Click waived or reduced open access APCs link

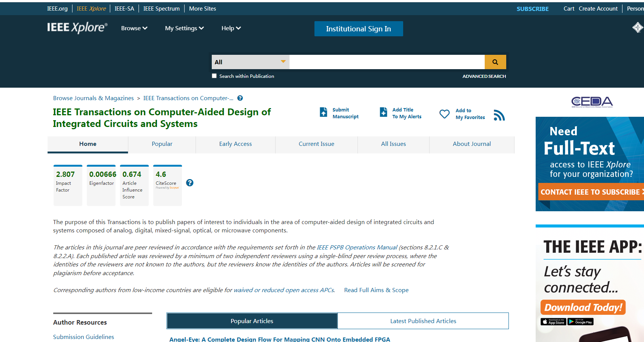(284, 290)
